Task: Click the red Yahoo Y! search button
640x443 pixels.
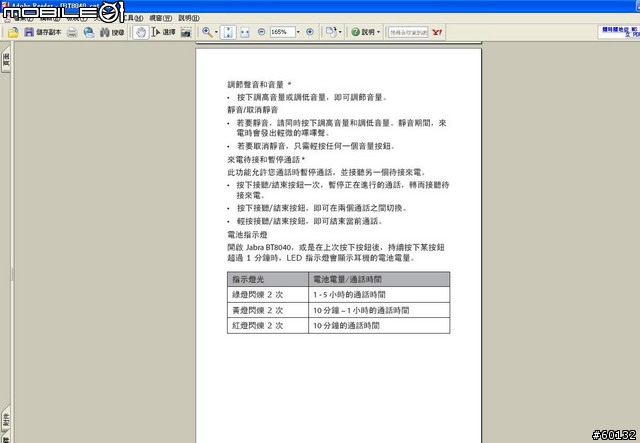Action: pyautogui.click(x=437, y=32)
